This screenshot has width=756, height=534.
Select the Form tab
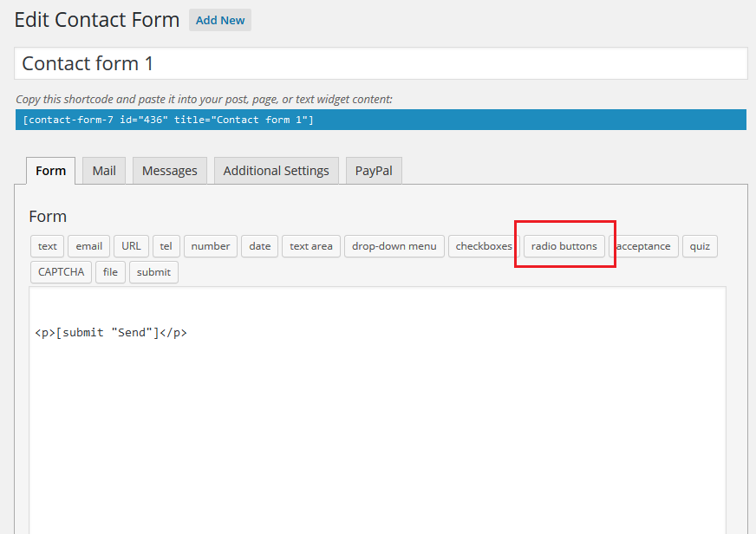pyautogui.click(x=50, y=171)
